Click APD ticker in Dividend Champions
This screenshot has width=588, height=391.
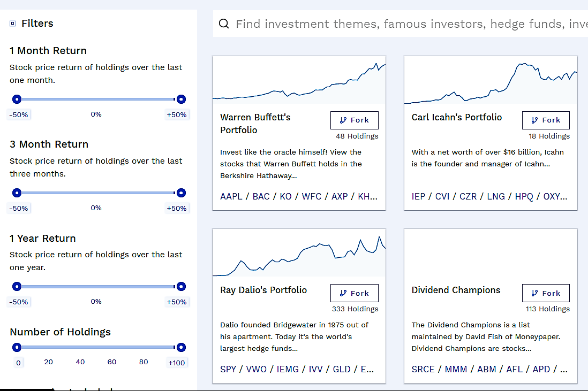[541, 369]
